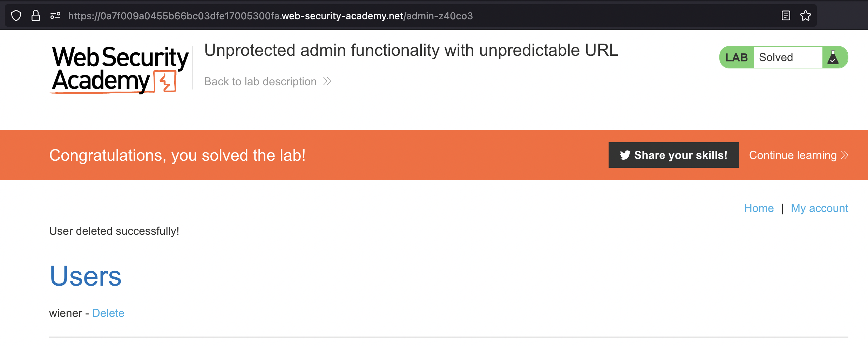Toggle reader view icon
The image size is (868, 346).
point(786,16)
